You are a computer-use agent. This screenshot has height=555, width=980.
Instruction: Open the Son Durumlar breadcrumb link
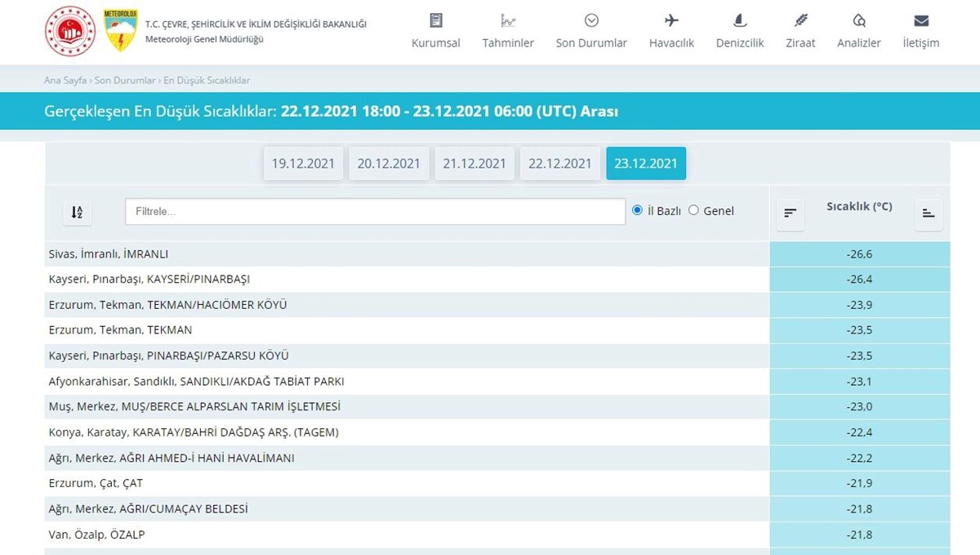(125, 80)
